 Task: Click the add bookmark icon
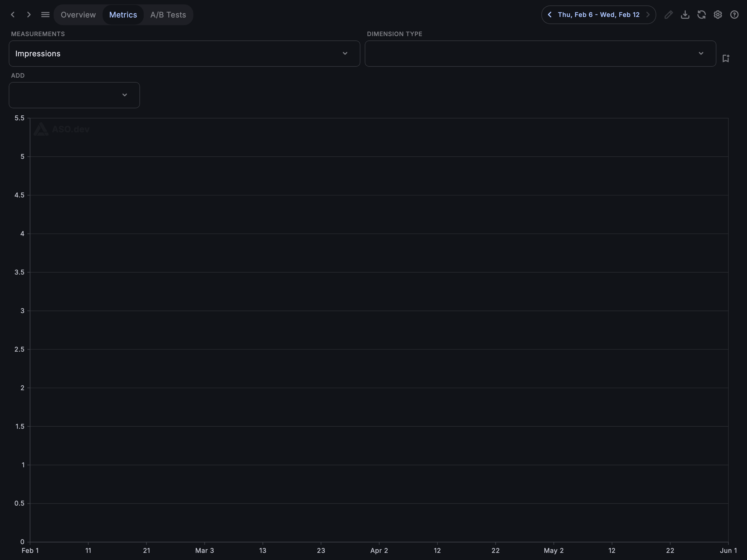[x=726, y=58]
